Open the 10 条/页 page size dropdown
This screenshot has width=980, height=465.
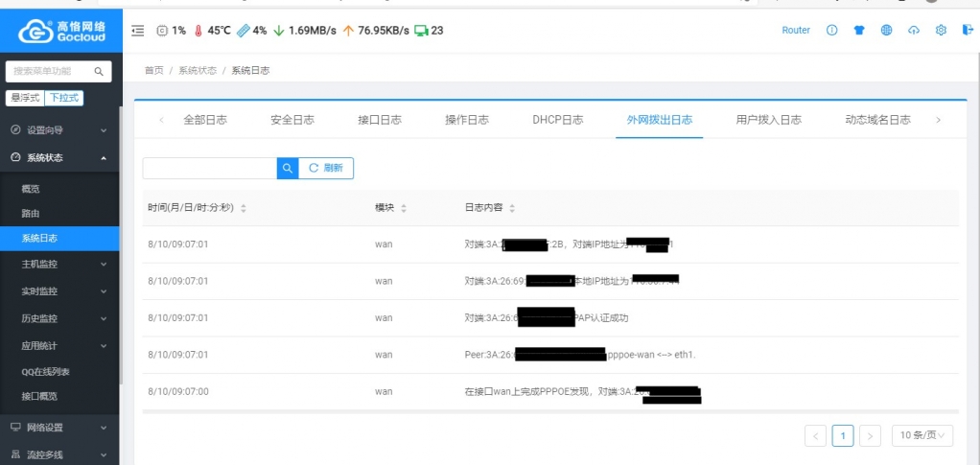(x=922, y=435)
